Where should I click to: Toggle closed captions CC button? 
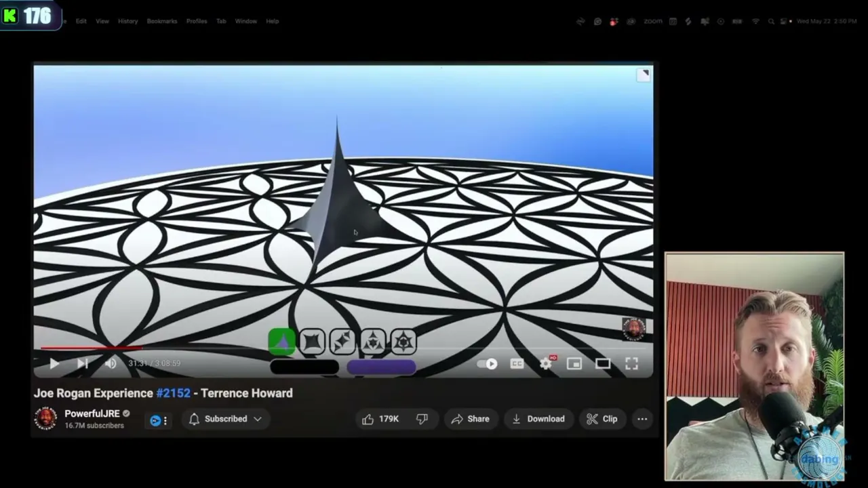tap(517, 364)
